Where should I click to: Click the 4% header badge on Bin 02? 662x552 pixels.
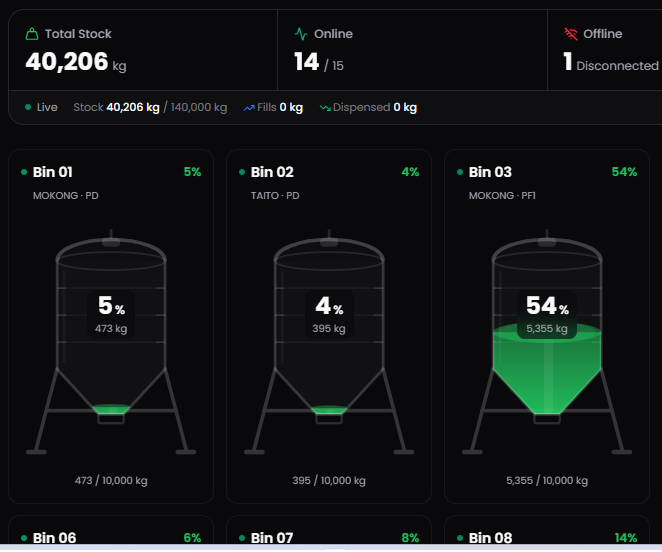pos(410,172)
